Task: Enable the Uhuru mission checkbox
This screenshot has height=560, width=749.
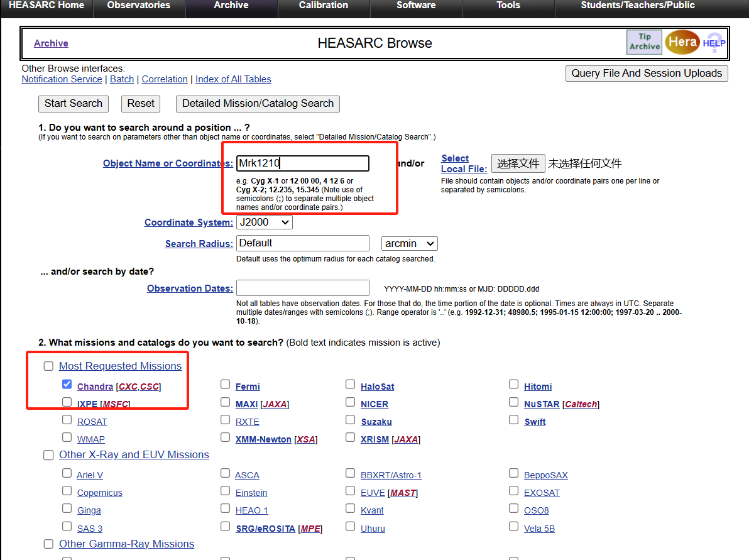Action: [350, 526]
